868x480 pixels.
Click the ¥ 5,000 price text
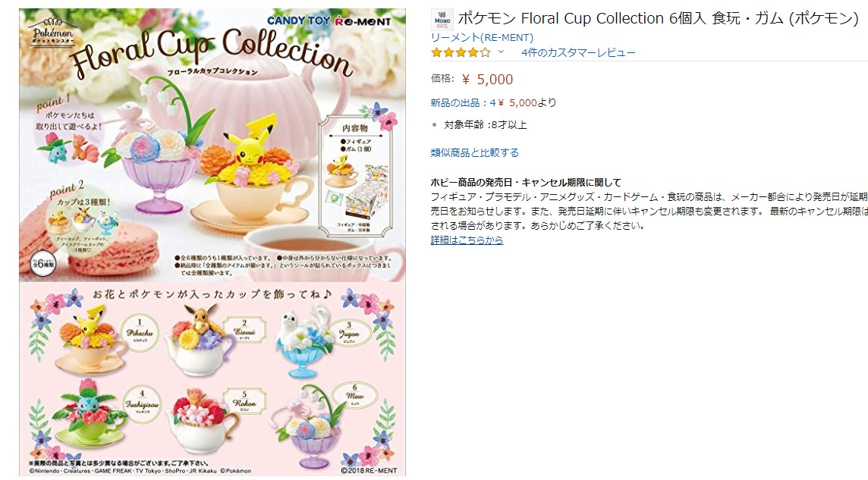tap(488, 80)
